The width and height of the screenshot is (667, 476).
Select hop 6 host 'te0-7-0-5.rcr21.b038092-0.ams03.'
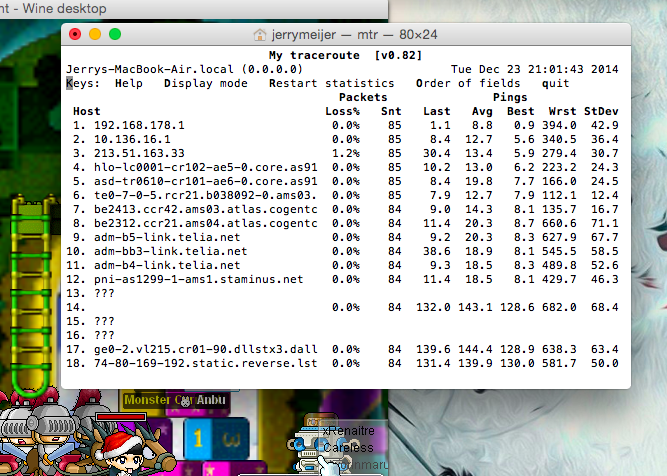tap(205, 196)
